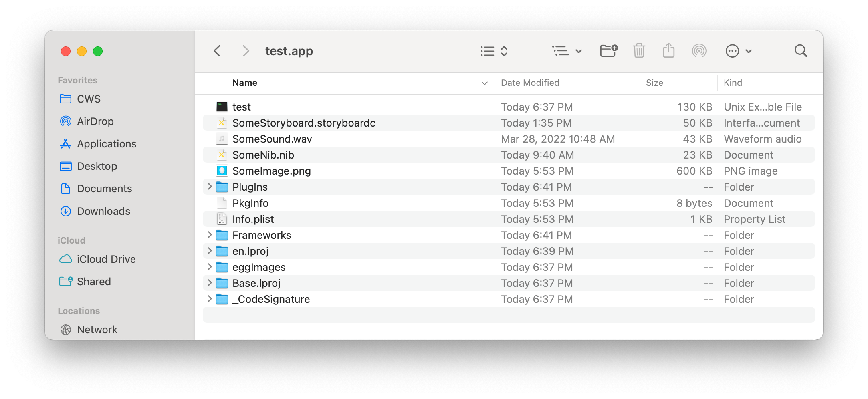Expand the _CodeSignature folder
The height and width of the screenshot is (399, 868).
(210, 299)
